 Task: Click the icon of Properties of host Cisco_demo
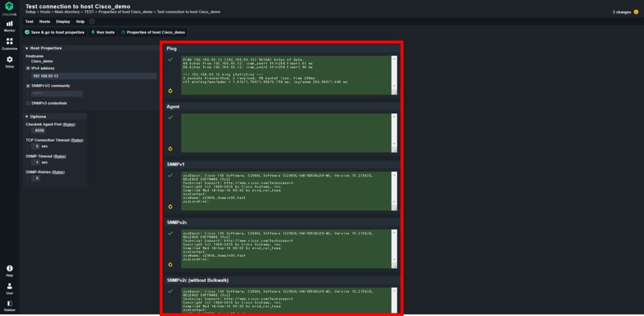(123, 32)
